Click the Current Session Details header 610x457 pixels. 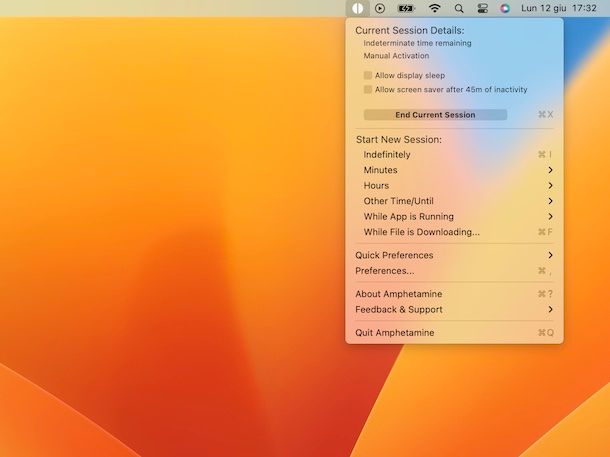[x=410, y=30]
